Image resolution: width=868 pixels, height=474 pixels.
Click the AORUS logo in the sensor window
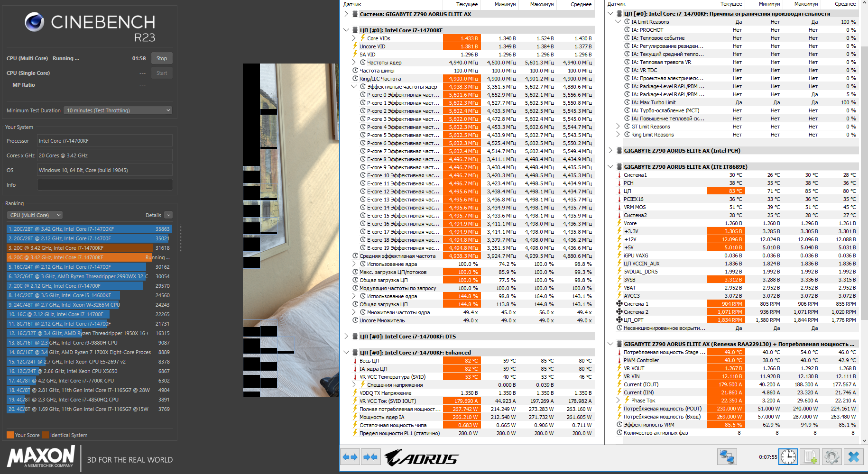pyautogui.click(x=421, y=457)
